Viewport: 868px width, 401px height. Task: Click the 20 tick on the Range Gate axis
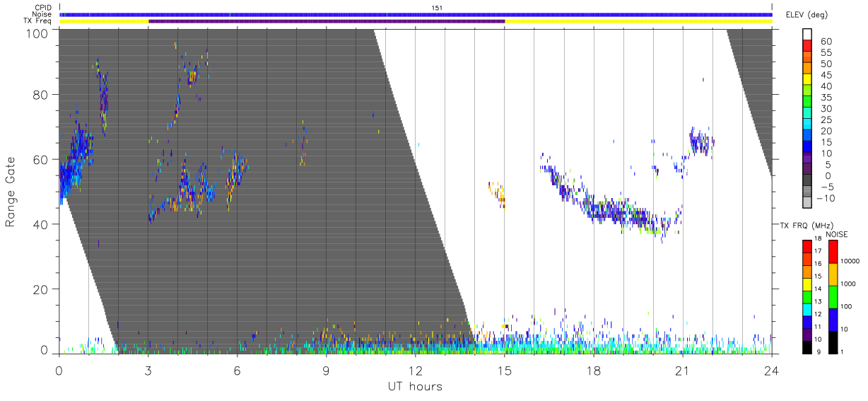[41, 289]
